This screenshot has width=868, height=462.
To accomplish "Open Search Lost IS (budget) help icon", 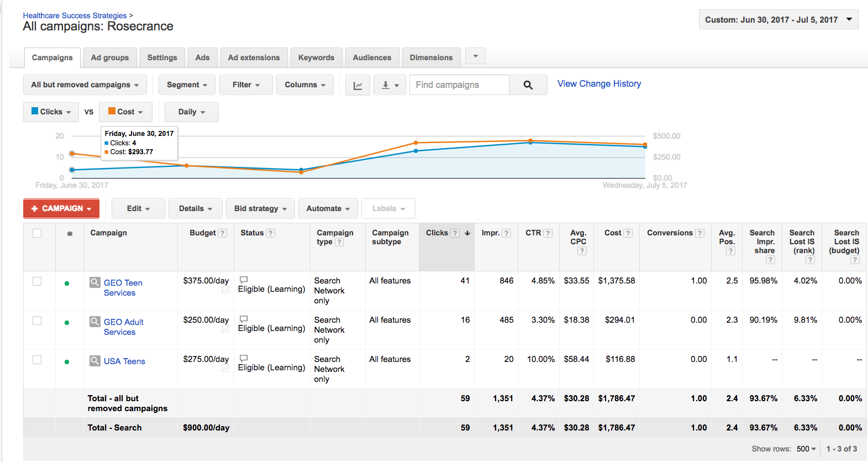I will tap(855, 260).
